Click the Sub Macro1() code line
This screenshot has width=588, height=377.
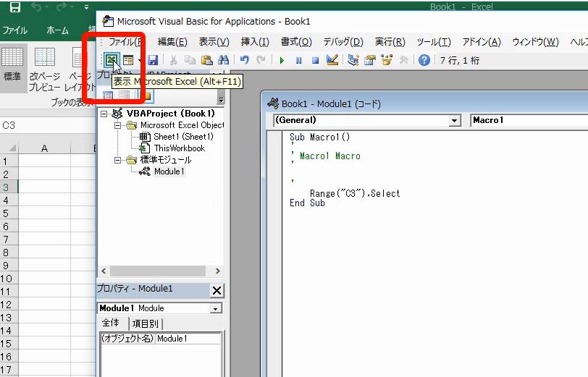coord(319,137)
